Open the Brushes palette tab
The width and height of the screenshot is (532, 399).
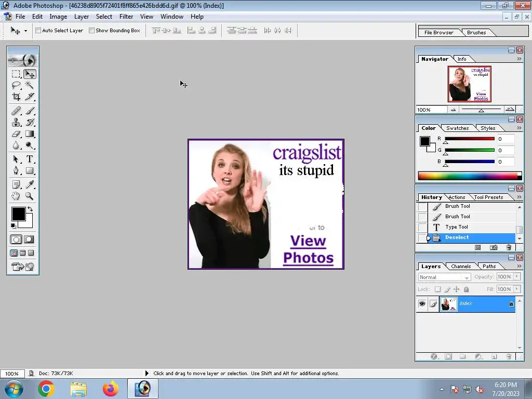476,33
